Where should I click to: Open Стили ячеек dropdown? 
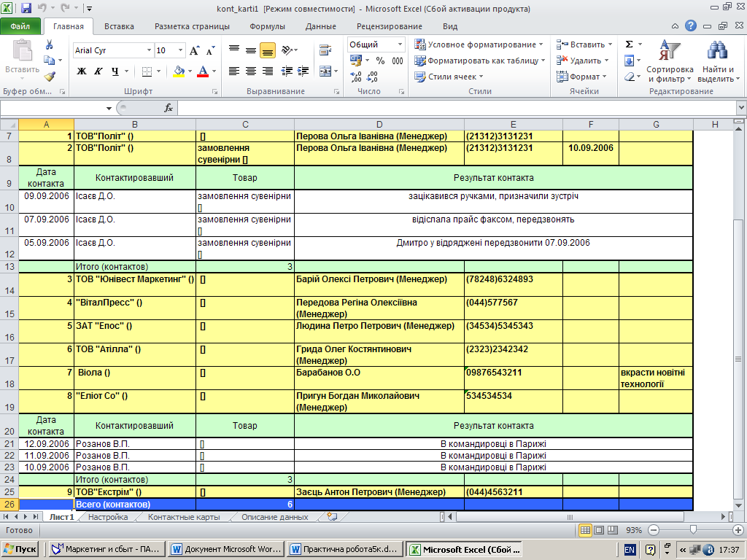(x=449, y=77)
